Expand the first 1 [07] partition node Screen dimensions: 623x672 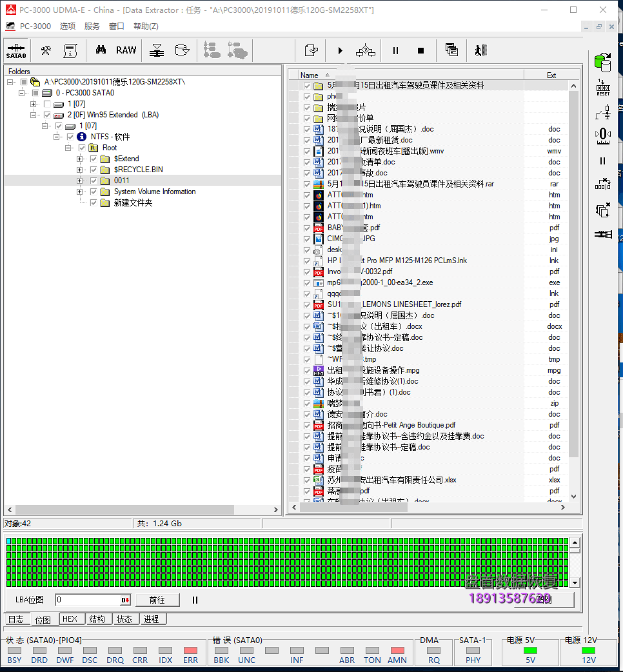tap(33, 104)
